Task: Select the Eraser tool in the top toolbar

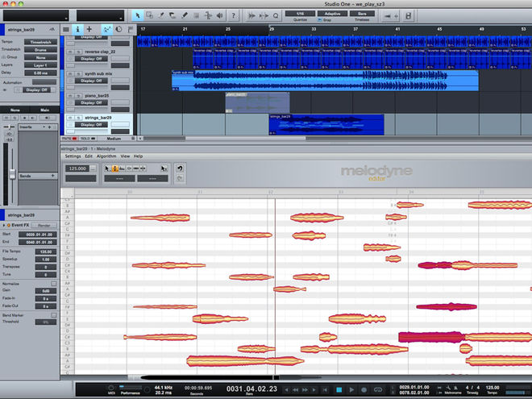Action: point(172,15)
